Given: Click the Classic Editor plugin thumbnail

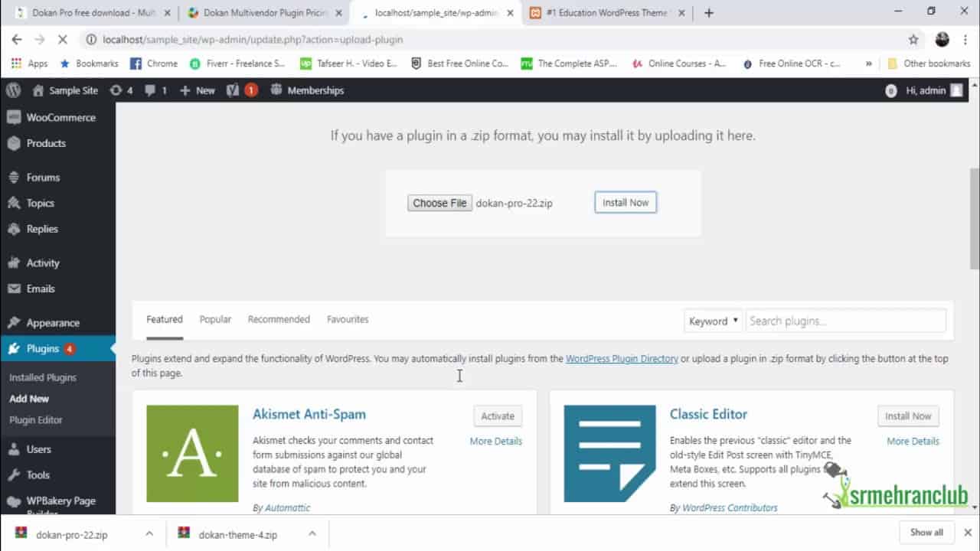Looking at the screenshot, I should tap(610, 453).
